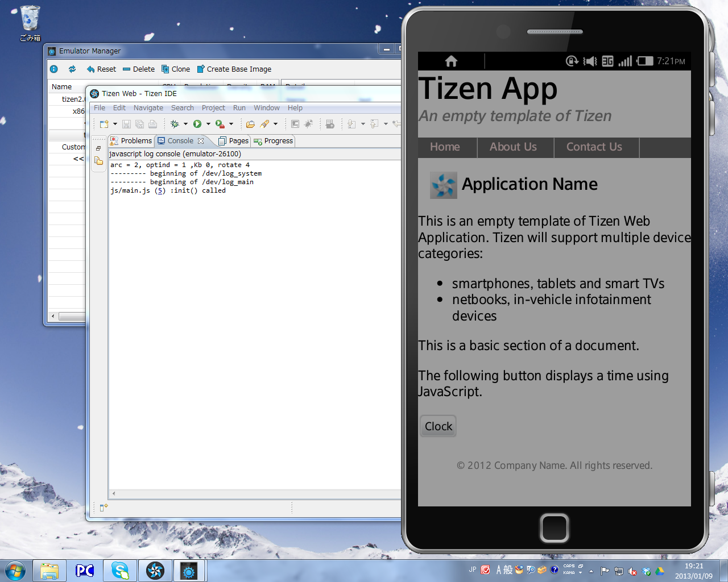Viewport: 728px width, 582px height.
Task: Click the green Run play icon
Action: [x=197, y=124]
